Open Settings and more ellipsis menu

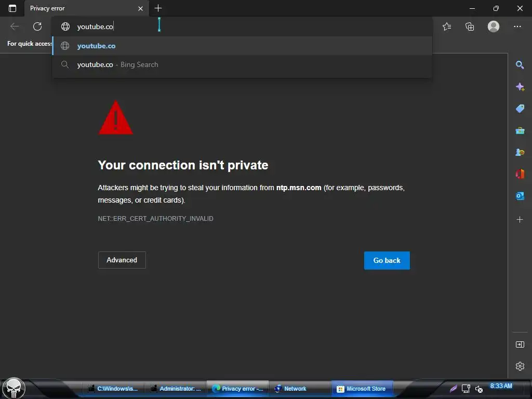point(517,26)
